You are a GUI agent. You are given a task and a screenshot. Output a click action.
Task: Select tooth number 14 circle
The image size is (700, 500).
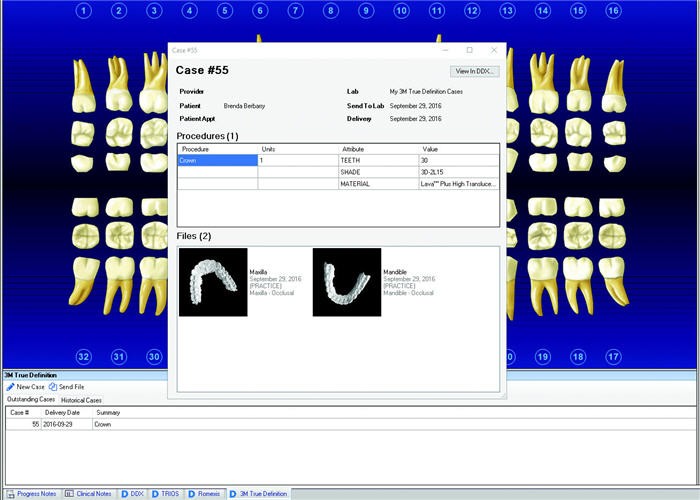pyautogui.click(x=543, y=10)
